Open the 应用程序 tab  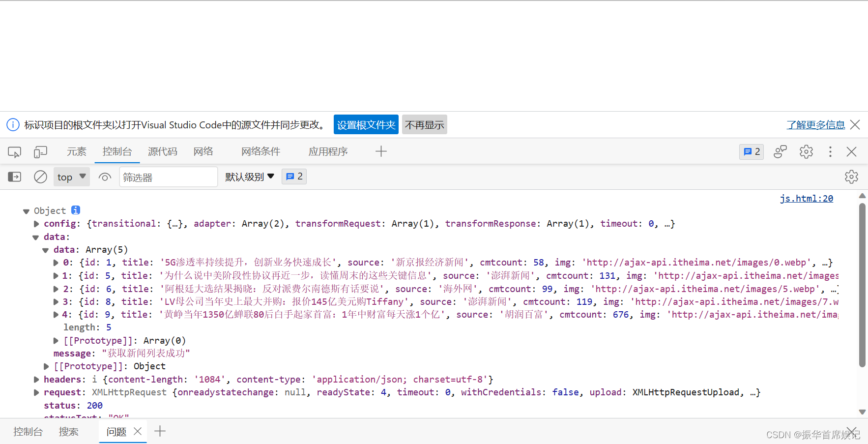[x=328, y=151]
